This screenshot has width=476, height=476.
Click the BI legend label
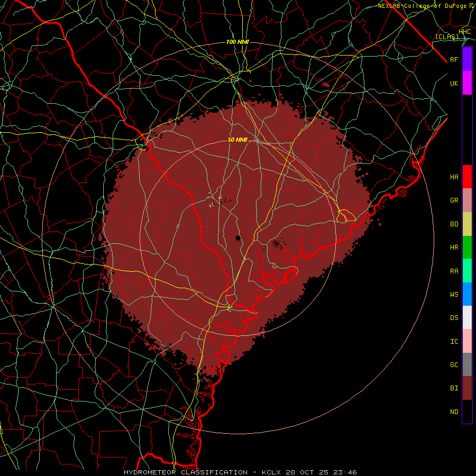pyautogui.click(x=454, y=388)
